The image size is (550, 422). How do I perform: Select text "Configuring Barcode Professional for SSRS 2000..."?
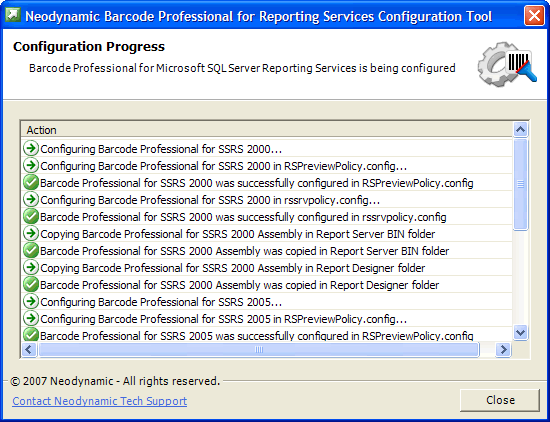coord(161,149)
